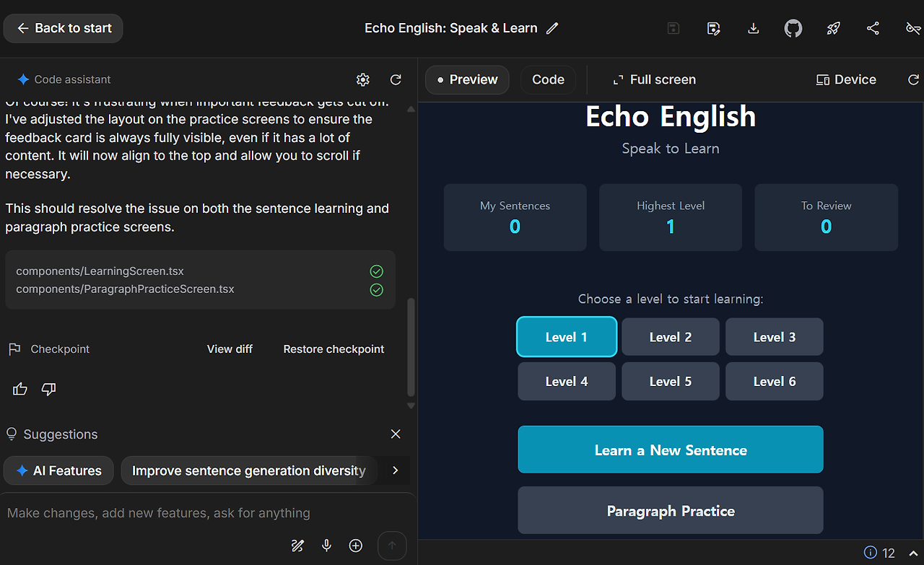Click the Echo English heading in preview
The image size is (924, 565).
[671, 117]
